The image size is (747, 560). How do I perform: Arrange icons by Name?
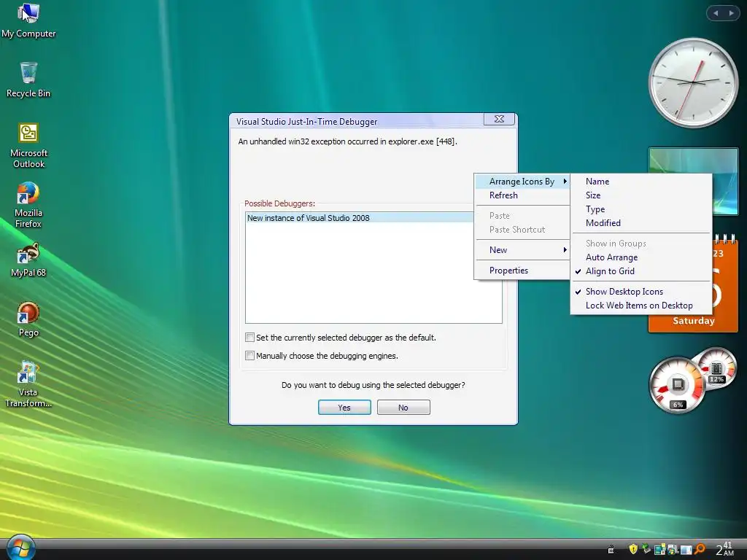pyautogui.click(x=640, y=181)
